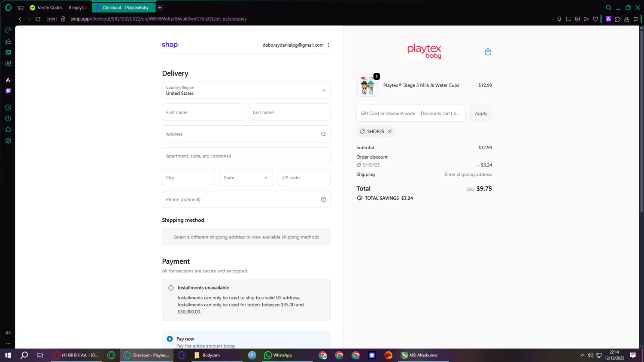
Task: Click the Apartment, suite optional field
Action: tap(246, 156)
